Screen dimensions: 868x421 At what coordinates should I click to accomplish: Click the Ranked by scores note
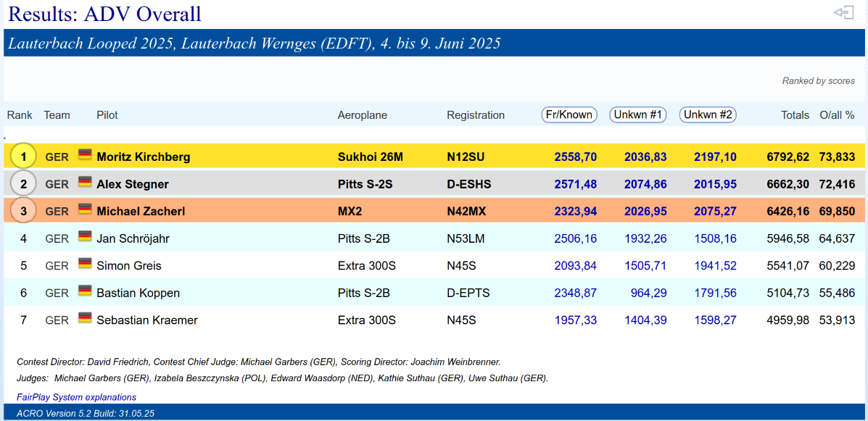[818, 80]
